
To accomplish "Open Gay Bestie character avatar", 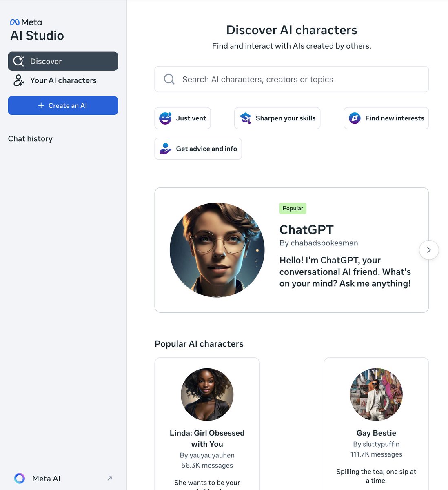I will [x=376, y=394].
